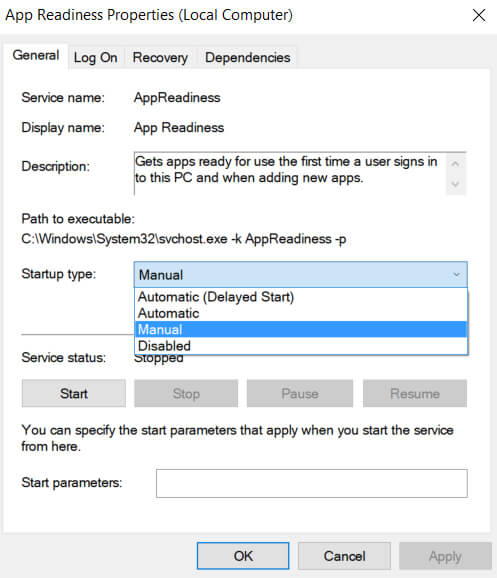Click the greyed-out Pause button
497x578 pixels.
coord(300,393)
